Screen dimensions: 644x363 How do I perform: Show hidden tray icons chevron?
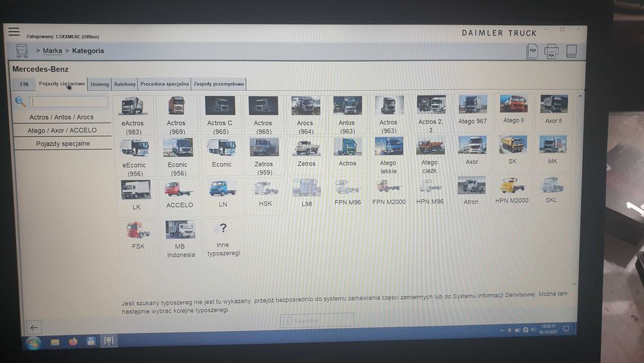[502, 331]
